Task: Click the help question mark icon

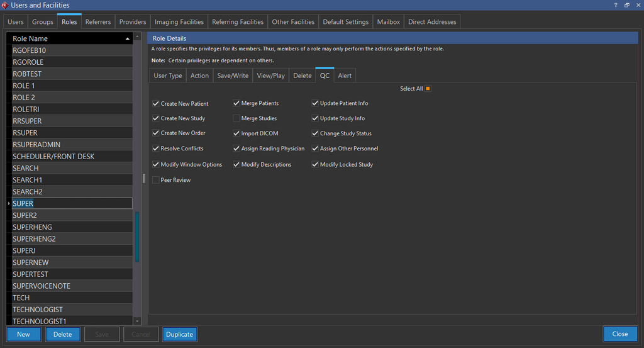Action: click(x=615, y=5)
